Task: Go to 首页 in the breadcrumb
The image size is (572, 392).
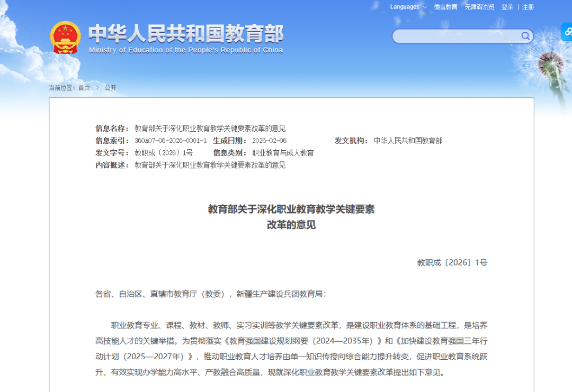Action: pyautogui.click(x=84, y=88)
